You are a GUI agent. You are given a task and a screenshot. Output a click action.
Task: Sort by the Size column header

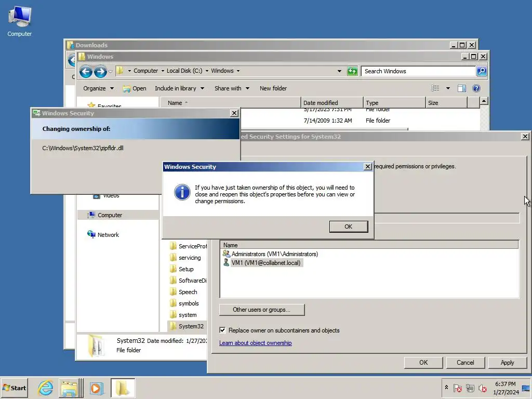[446, 103]
